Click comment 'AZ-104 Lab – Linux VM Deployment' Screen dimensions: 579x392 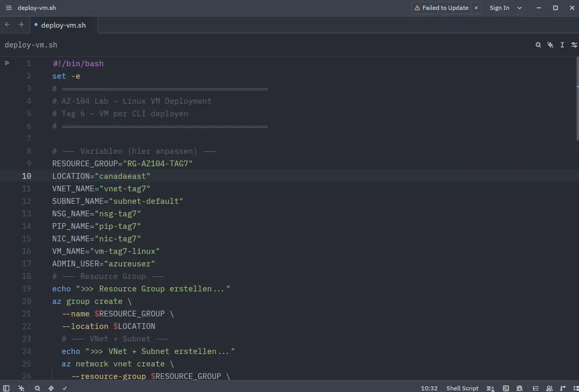[132, 101]
